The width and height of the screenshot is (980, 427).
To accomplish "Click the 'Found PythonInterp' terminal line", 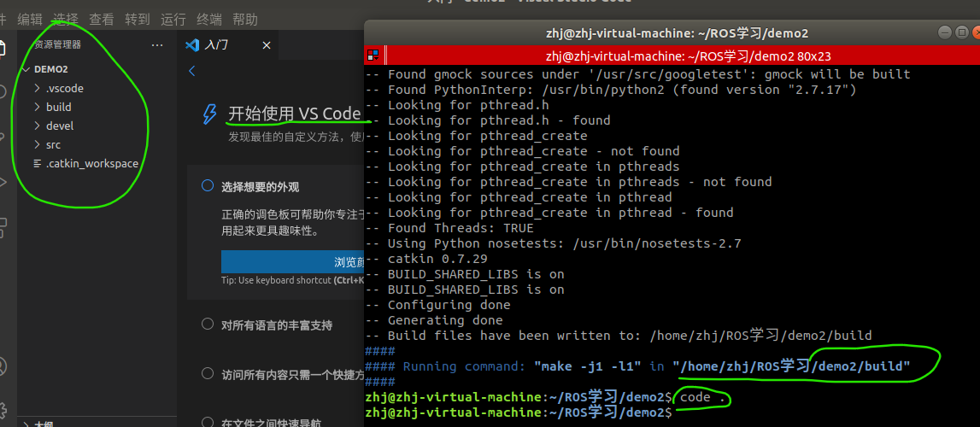I will coord(611,90).
